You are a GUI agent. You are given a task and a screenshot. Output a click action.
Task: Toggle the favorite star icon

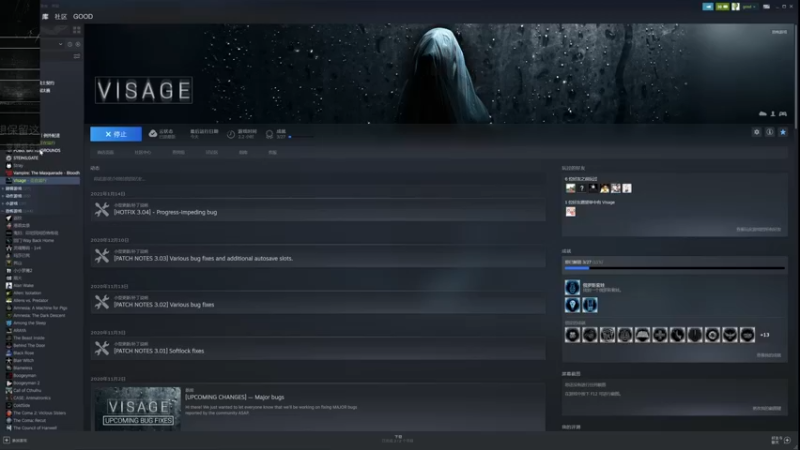coord(783,132)
